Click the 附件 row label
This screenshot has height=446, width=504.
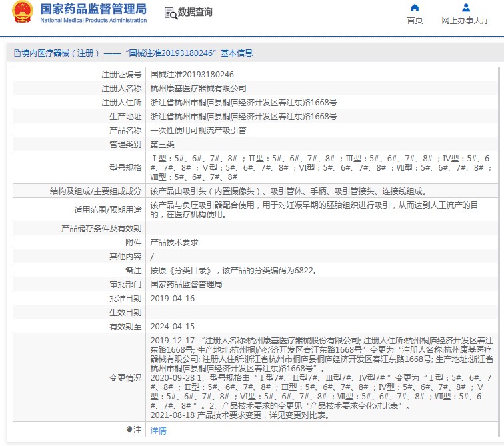[133, 243]
